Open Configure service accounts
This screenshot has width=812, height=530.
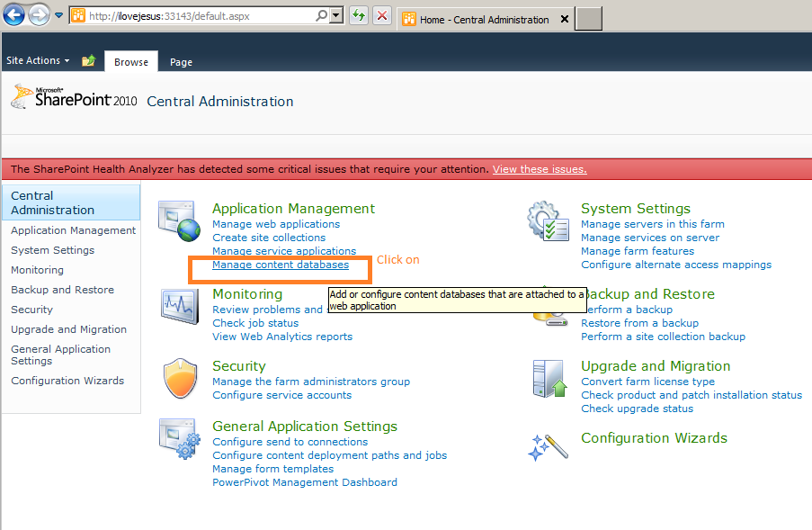(281, 395)
